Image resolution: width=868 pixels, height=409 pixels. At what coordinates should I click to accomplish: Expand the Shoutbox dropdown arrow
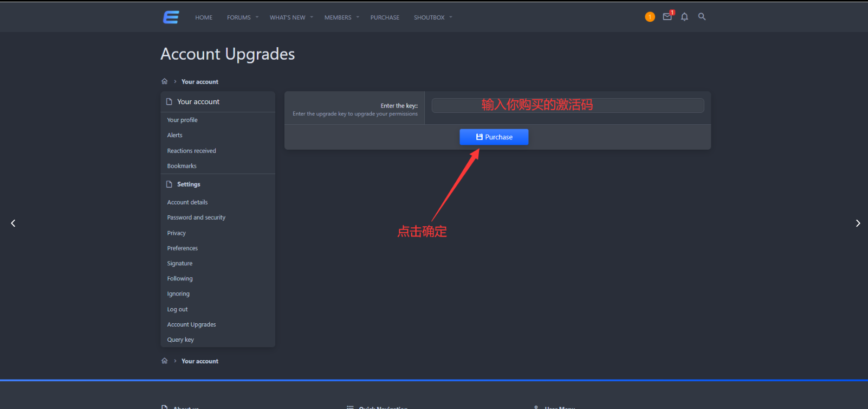click(451, 17)
